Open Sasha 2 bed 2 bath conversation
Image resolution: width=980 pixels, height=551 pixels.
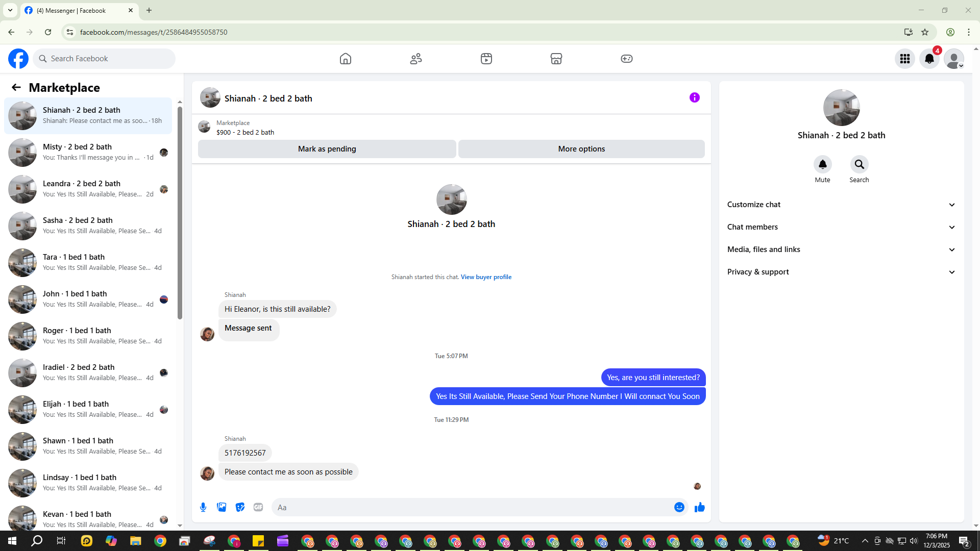pos(88,226)
